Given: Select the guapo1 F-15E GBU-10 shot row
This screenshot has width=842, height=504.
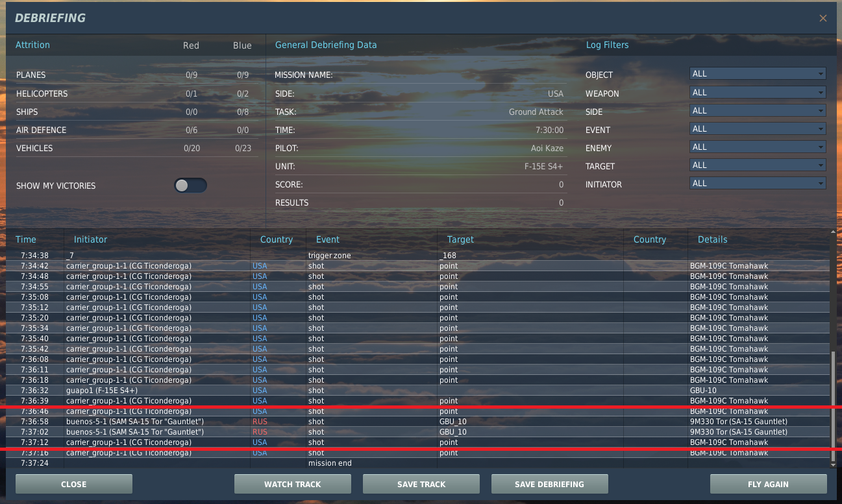Looking at the screenshot, I should click(x=417, y=390).
